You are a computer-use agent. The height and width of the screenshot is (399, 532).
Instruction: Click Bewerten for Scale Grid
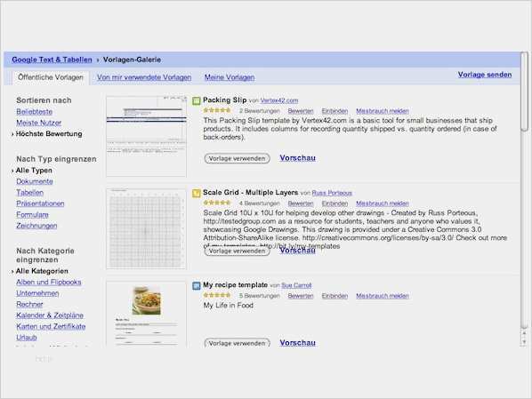[301, 203]
